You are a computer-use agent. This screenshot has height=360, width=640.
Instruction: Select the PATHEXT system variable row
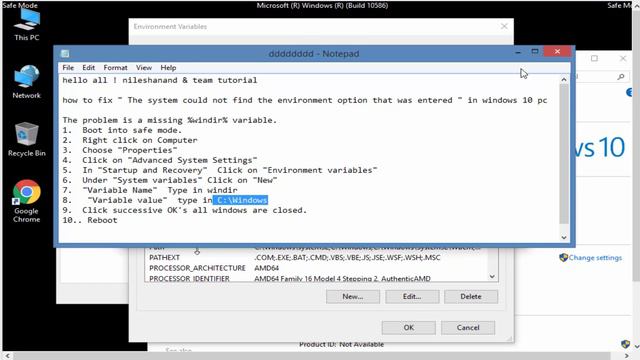(x=316, y=258)
